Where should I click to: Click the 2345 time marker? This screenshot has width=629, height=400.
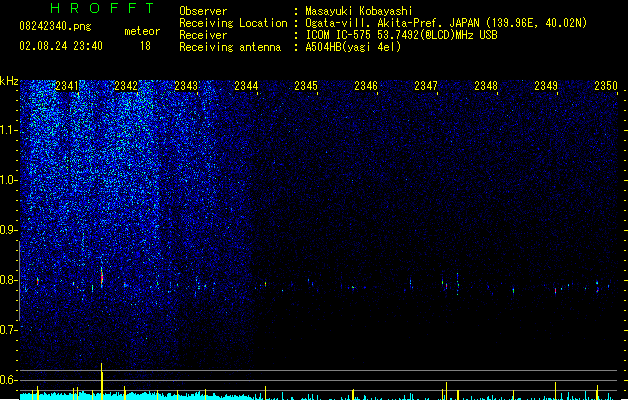[x=306, y=86]
